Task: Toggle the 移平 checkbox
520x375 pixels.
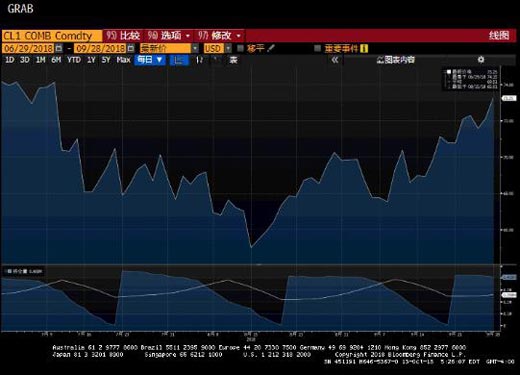Action: click(x=240, y=48)
